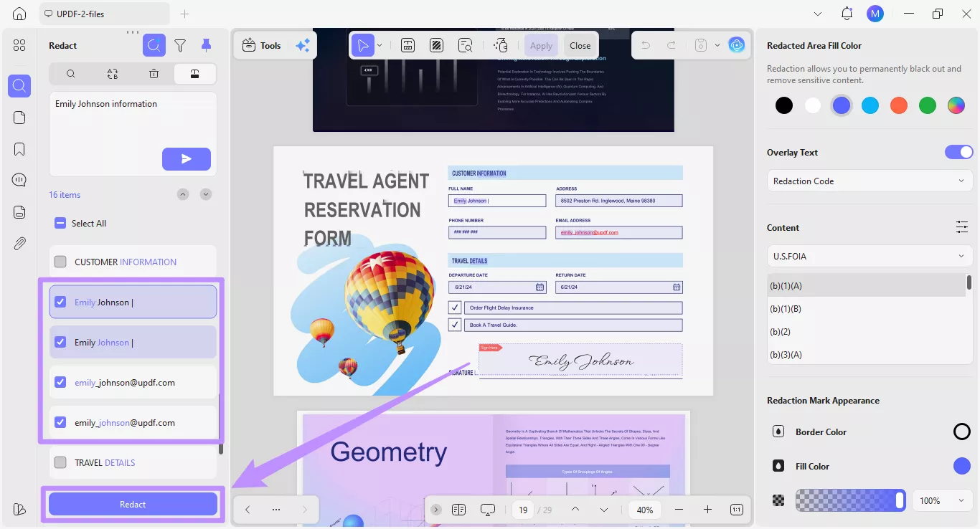The width and height of the screenshot is (980, 529).
Task: Click the AI sparkle icon beside Tools
Action: point(303,45)
